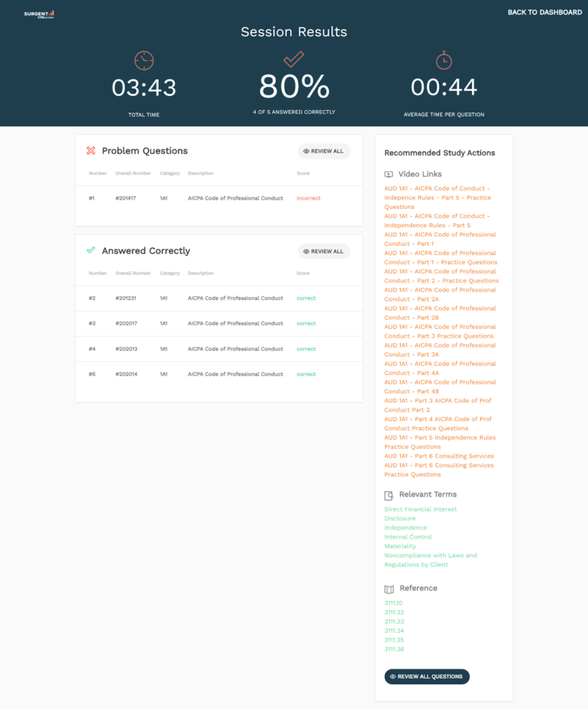
Task: Open reference 3111.10
Action: [x=393, y=603]
